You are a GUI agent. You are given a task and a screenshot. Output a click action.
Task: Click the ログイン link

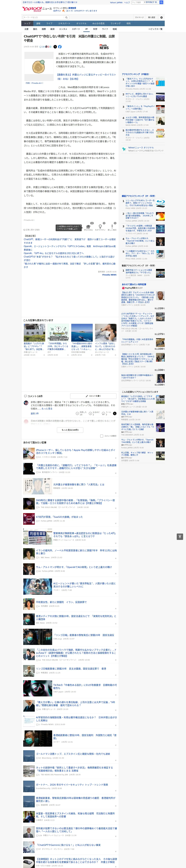tap(57, 11)
